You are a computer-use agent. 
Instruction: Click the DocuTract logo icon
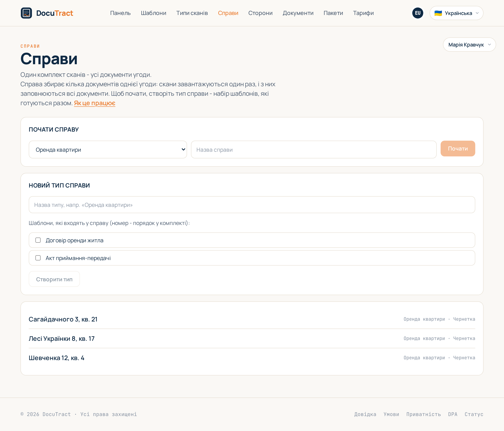pyautogui.click(x=26, y=13)
